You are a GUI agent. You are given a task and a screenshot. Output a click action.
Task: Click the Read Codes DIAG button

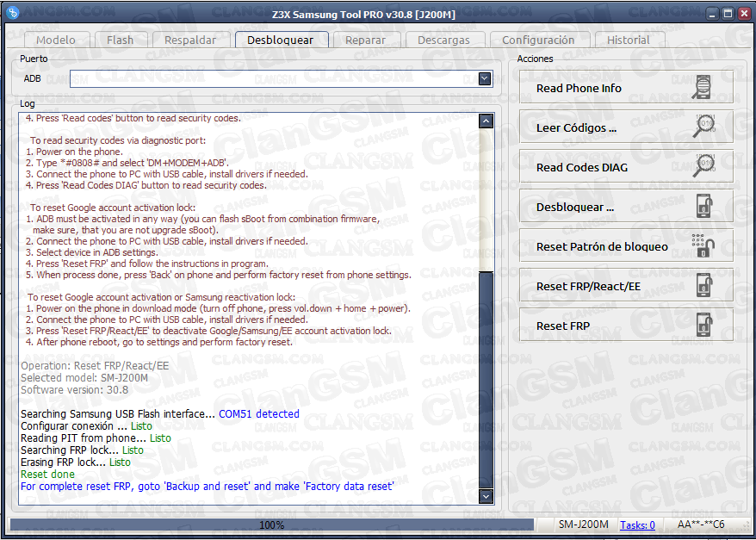pyautogui.click(x=626, y=167)
